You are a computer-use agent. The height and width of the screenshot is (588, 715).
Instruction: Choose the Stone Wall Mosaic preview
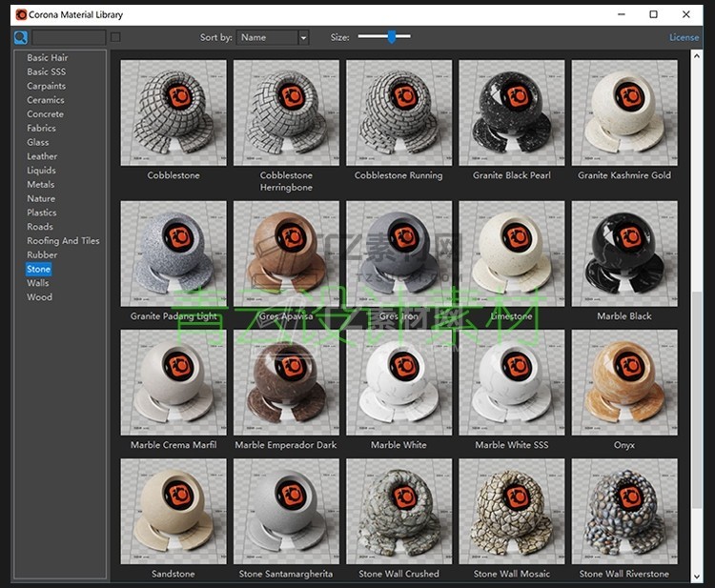coord(512,512)
